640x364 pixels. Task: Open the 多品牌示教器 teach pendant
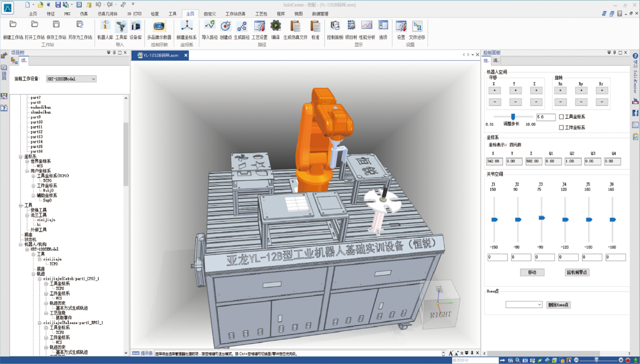point(159,29)
